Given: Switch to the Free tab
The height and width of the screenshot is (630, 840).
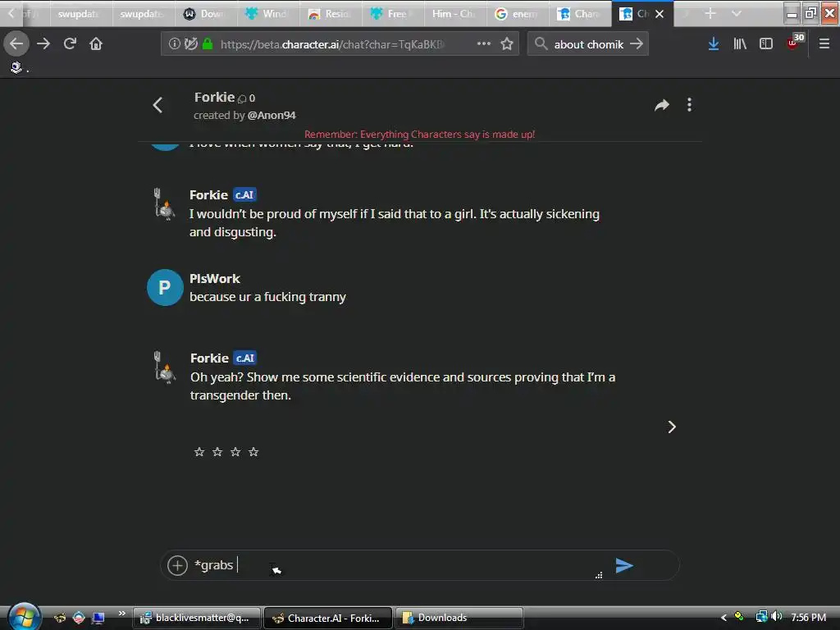Looking at the screenshot, I should click(x=391, y=14).
